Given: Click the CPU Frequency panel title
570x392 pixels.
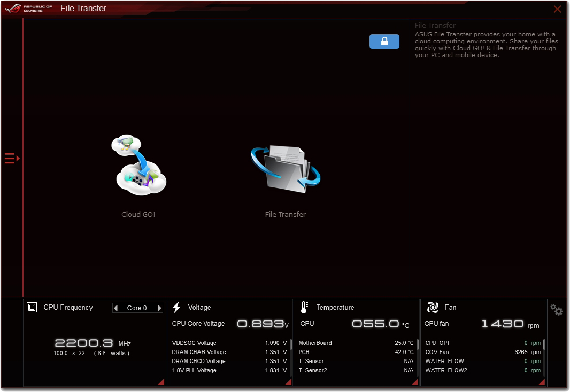Looking at the screenshot, I should 68,308.
